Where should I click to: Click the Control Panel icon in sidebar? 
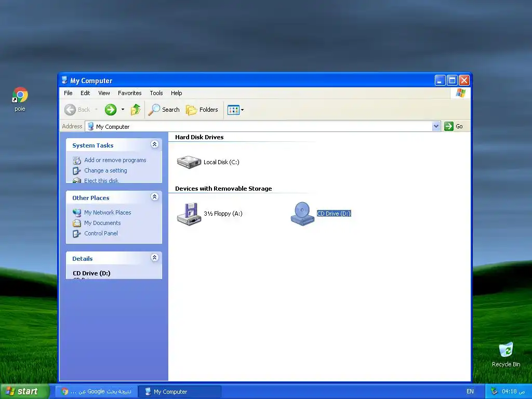tap(77, 234)
